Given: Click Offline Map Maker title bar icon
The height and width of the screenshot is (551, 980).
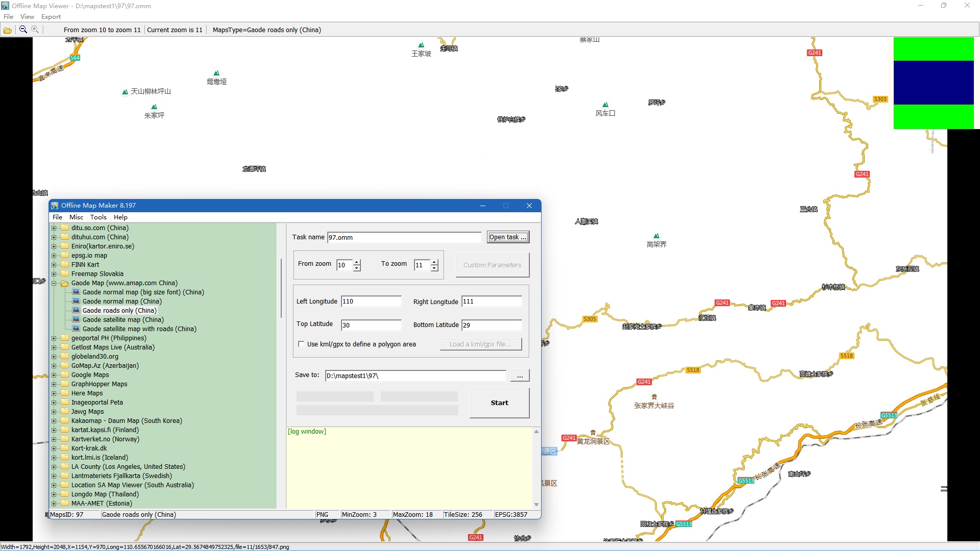Looking at the screenshot, I should point(55,206).
